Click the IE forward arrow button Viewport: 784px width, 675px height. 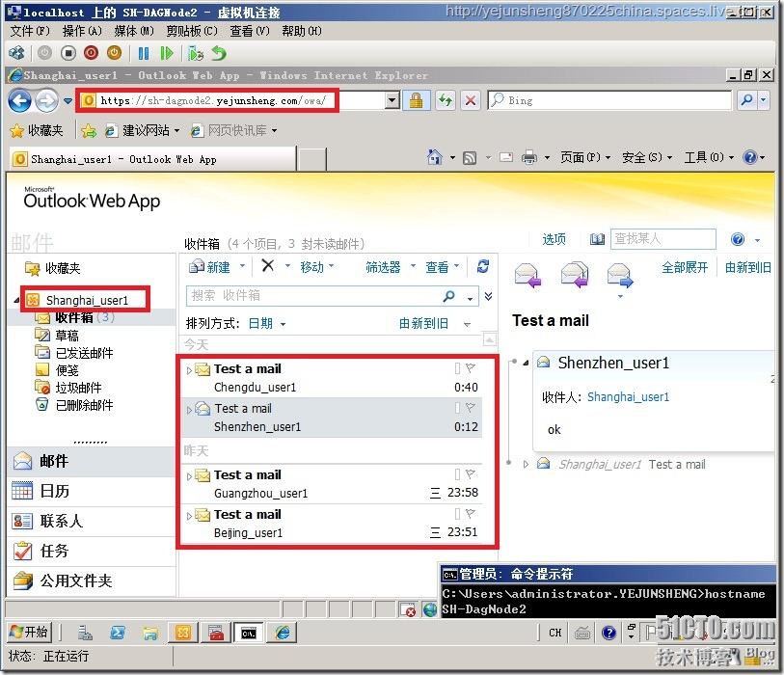(46, 101)
